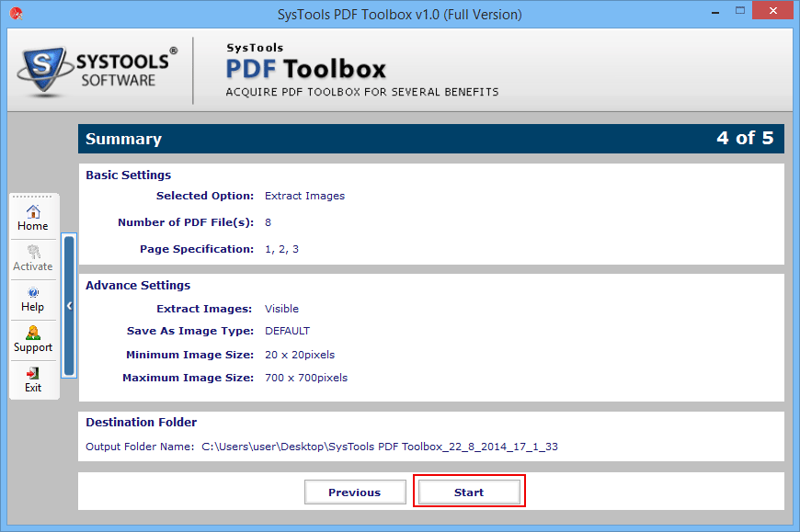Viewport: 800px width, 532px height.
Task: Click the 'DEFAULT' image type value
Action: click(287, 331)
